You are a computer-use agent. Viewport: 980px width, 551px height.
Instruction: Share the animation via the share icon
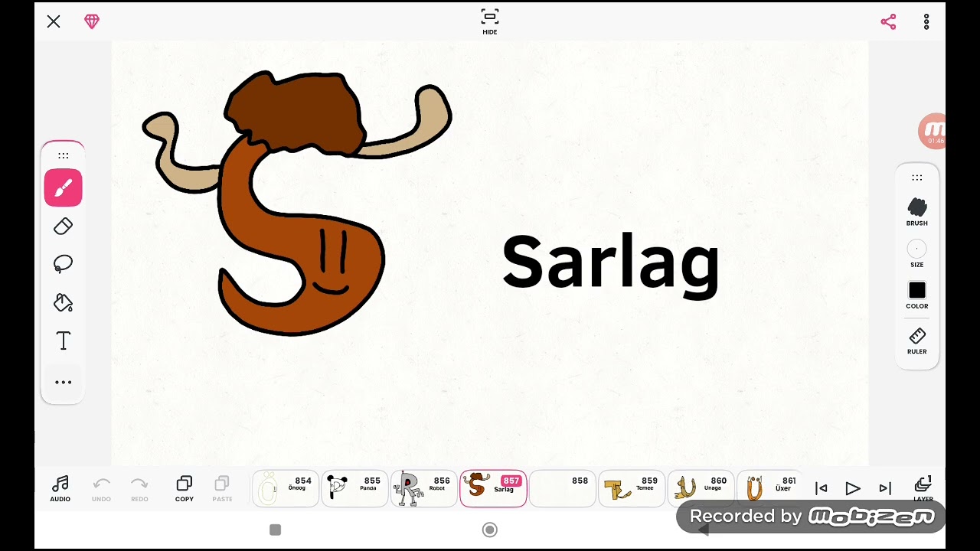tap(888, 21)
